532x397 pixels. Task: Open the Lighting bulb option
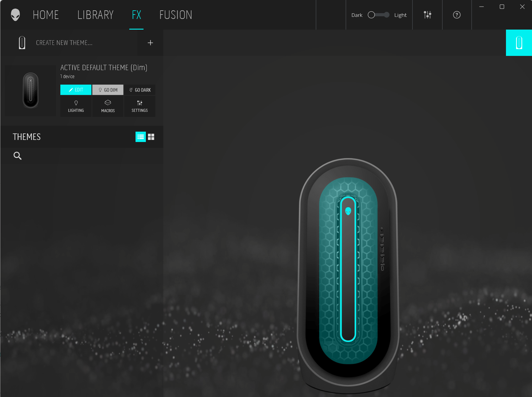tap(76, 106)
